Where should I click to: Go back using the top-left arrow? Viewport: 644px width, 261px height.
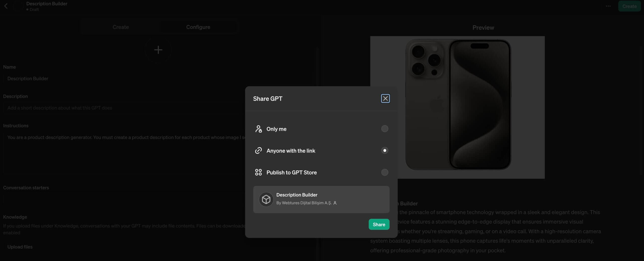click(6, 6)
